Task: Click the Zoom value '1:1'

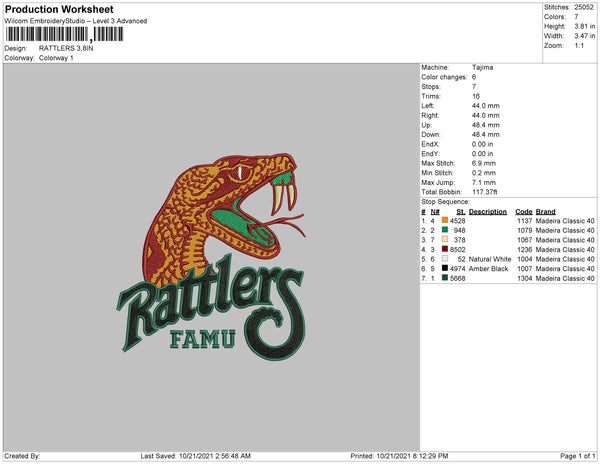Action: (x=579, y=46)
